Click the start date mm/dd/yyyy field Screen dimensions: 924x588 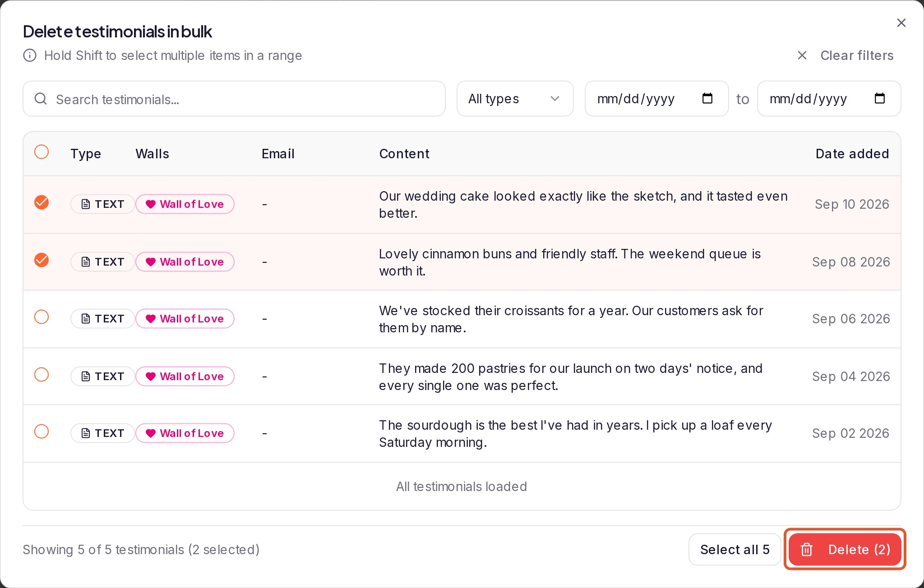tap(657, 99)
